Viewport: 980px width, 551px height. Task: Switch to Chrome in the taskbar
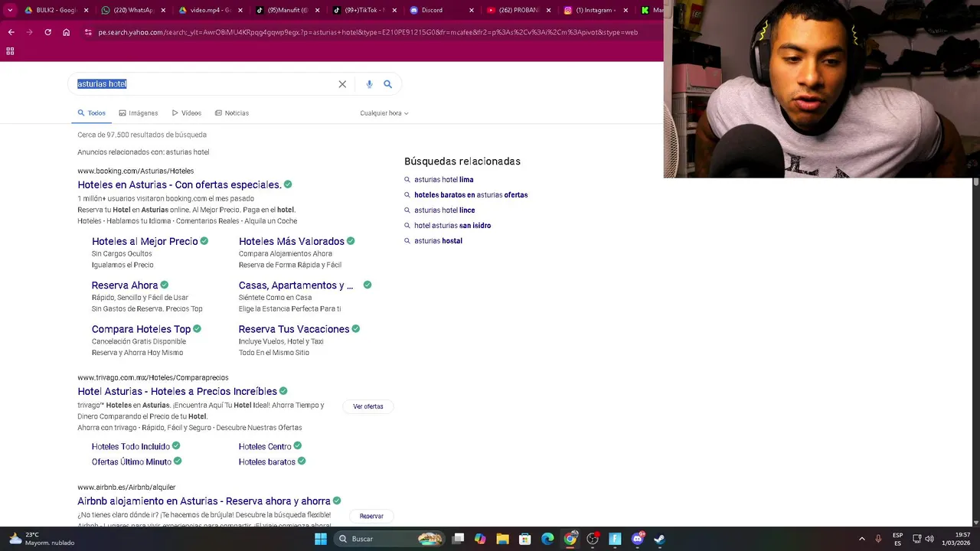pyautogui.click(x=570, y=539)
